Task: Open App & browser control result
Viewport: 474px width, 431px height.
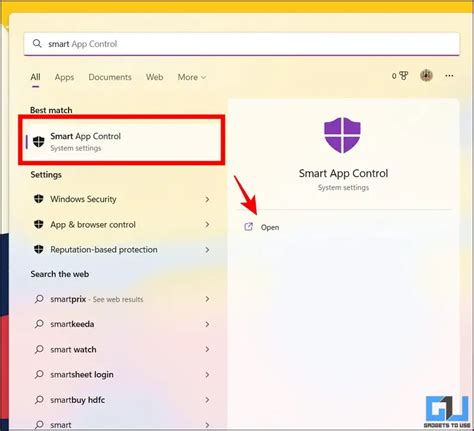Action: pyautogui.click(x=122, y=224)
